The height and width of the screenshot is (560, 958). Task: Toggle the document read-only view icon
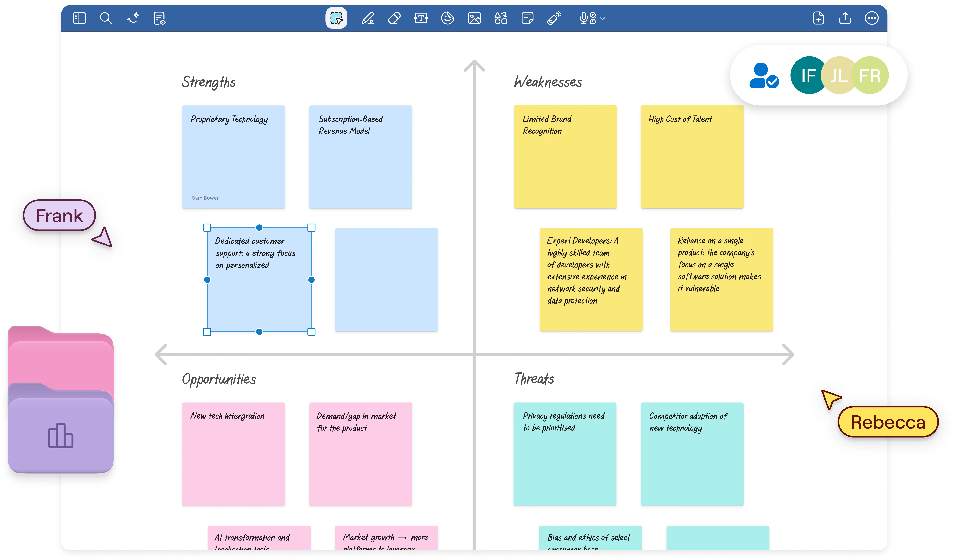pos(159,18)
